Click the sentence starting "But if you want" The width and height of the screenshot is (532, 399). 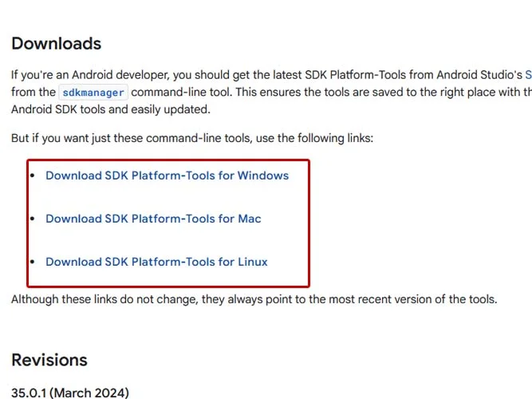[x=192, y=138]
